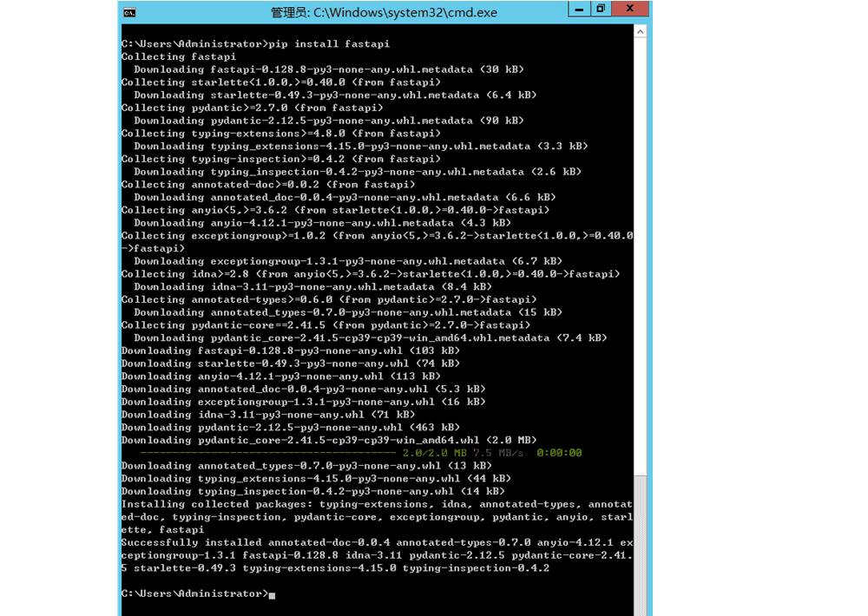Open the cmd system menu icon
The image size is (868, 616).
click(129, 12)
